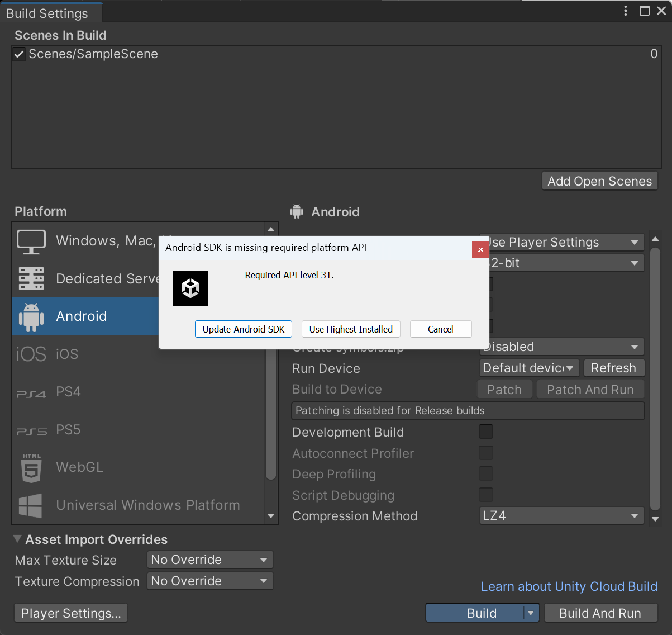
Task: Refresh the run device list
Action: click(613, 368)
